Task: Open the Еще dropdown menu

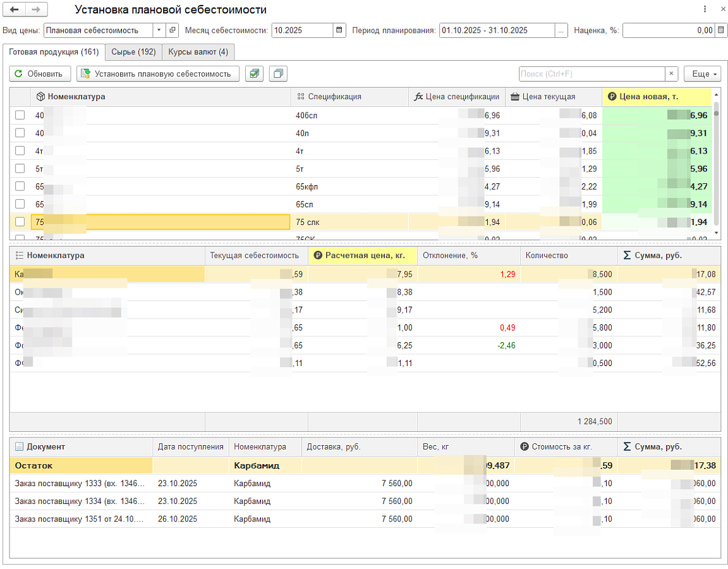Action: pyautogui.click(x=701, y=74)
